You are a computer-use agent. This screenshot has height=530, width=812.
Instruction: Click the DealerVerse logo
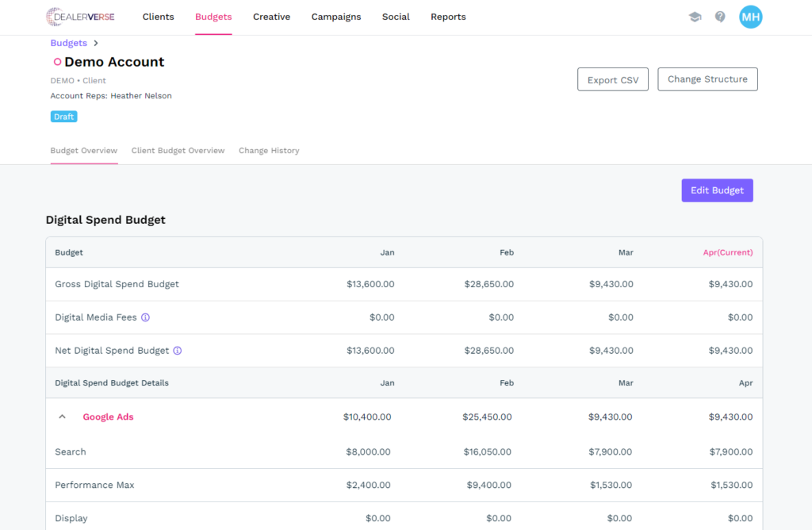coord(80,17)
